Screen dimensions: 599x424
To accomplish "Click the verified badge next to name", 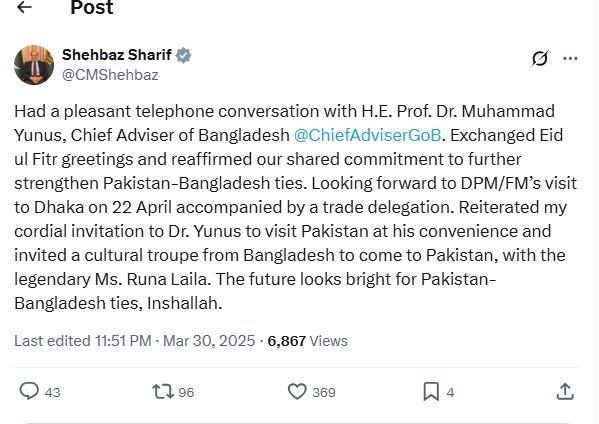I will pos(183,55).
